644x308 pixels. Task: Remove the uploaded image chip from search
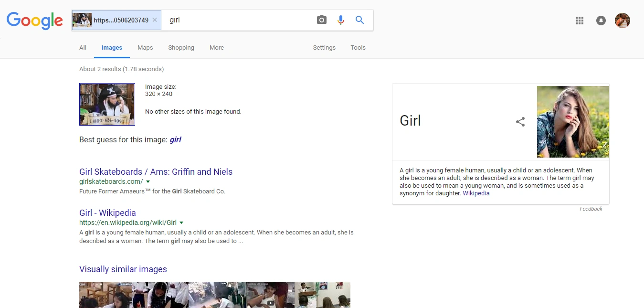pyautogui.click(x=155, y=20)
